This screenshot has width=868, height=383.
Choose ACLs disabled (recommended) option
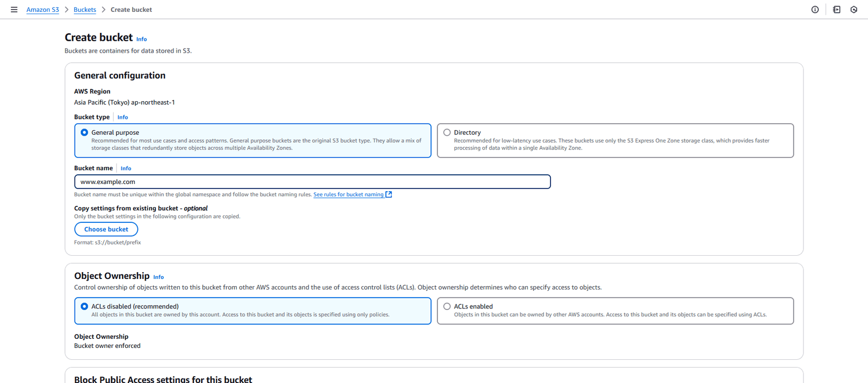(x=85, y=306)
